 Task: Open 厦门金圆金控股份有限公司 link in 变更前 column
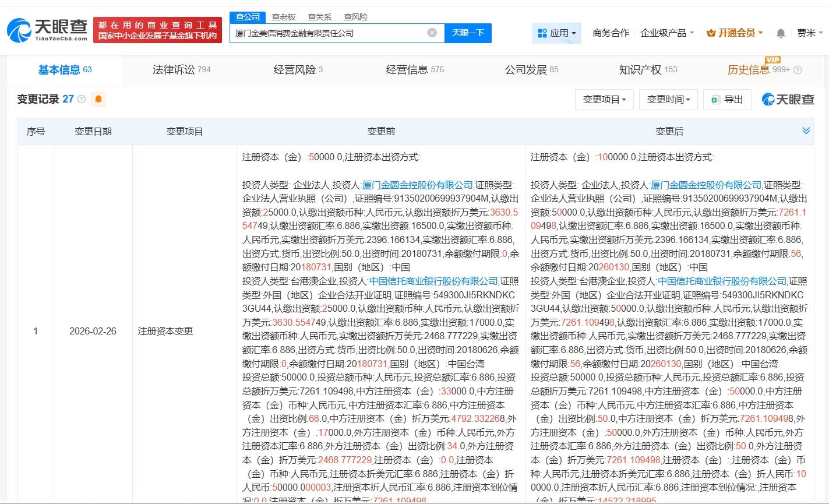pos(418,185)
